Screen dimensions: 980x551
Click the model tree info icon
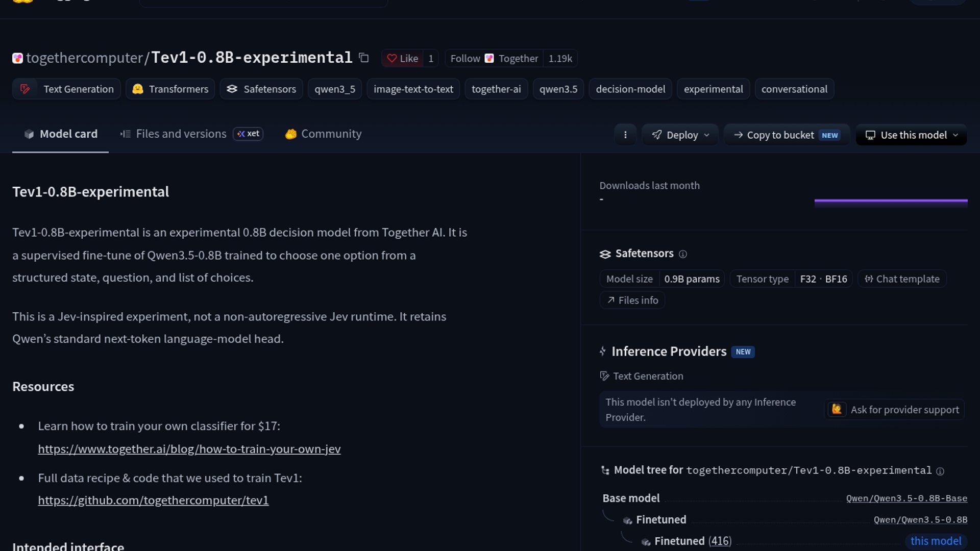[x=940, y=471]
